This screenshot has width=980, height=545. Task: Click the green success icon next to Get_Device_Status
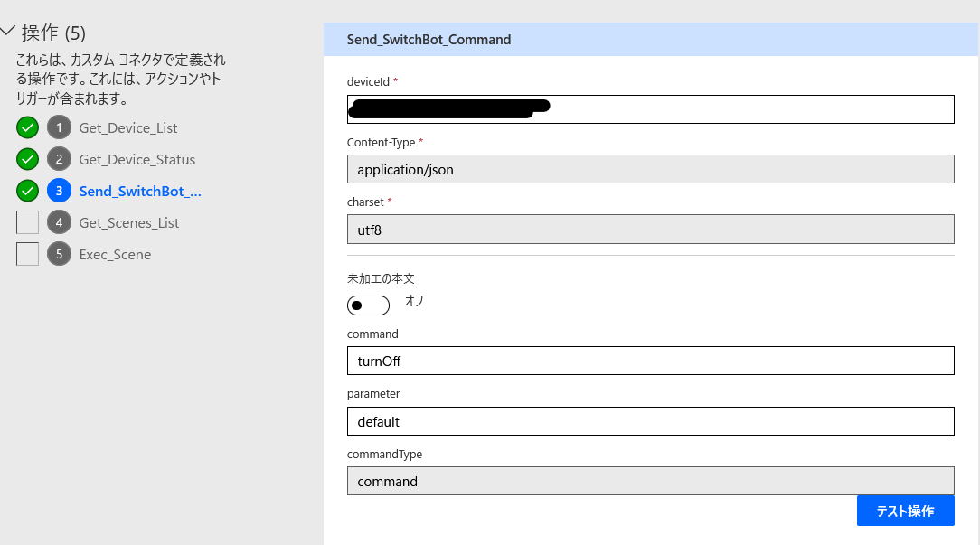26,159
